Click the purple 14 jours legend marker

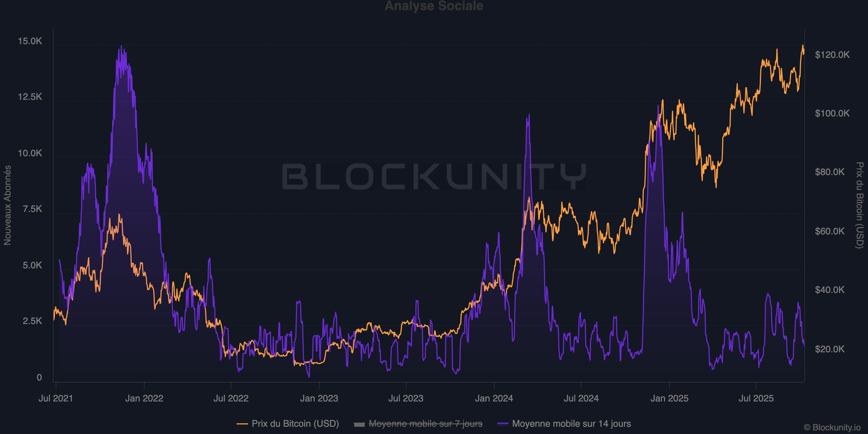[x=503, y=424]
